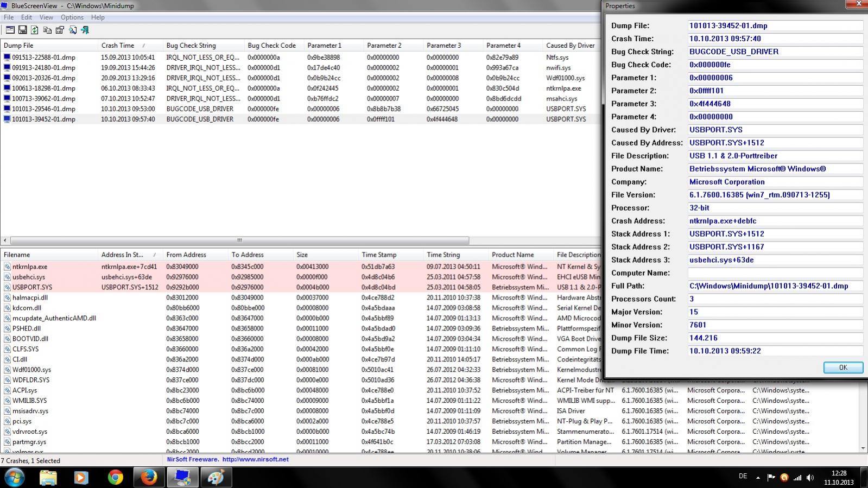
Task: Select the ntkrnlpa.exe driver row
Action: point(301,267)
